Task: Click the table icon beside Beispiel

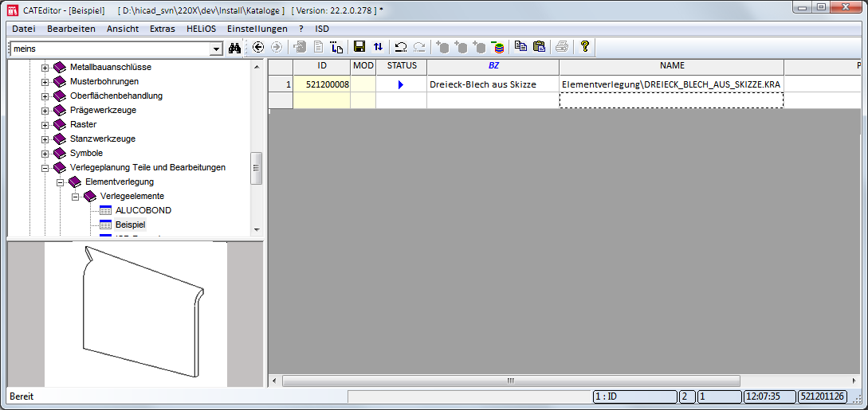Action: (106, 225)
